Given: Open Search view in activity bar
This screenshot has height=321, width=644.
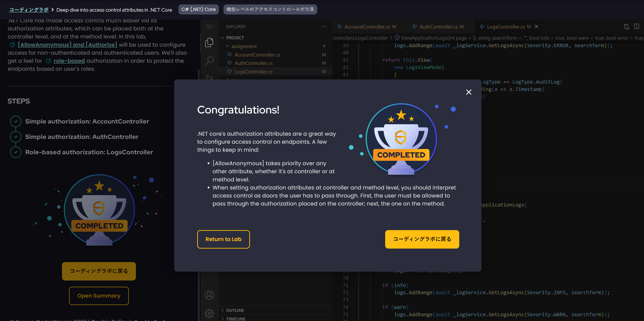Looking at the screenshot, I should 209,61.
